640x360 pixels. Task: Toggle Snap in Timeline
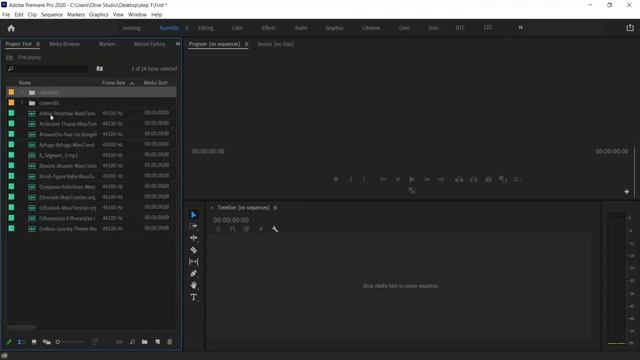pyautogui.click(x=232, y=229)
